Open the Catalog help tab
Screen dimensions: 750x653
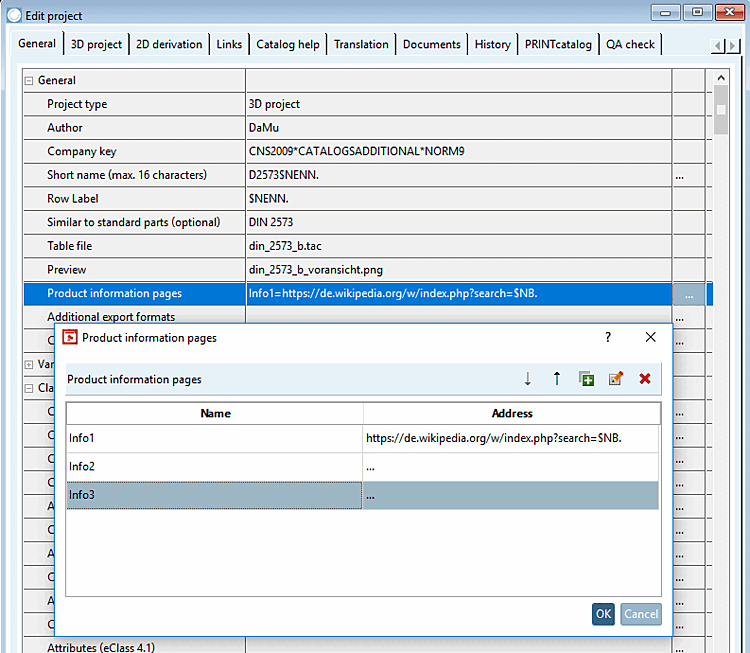pyautogui.click(x=288, y=44)
